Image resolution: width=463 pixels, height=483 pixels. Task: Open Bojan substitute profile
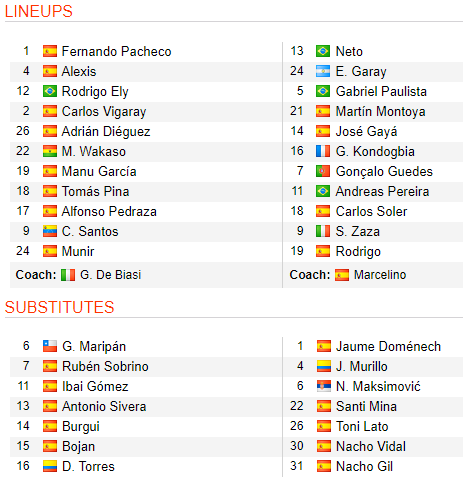(x=78, y=447)
